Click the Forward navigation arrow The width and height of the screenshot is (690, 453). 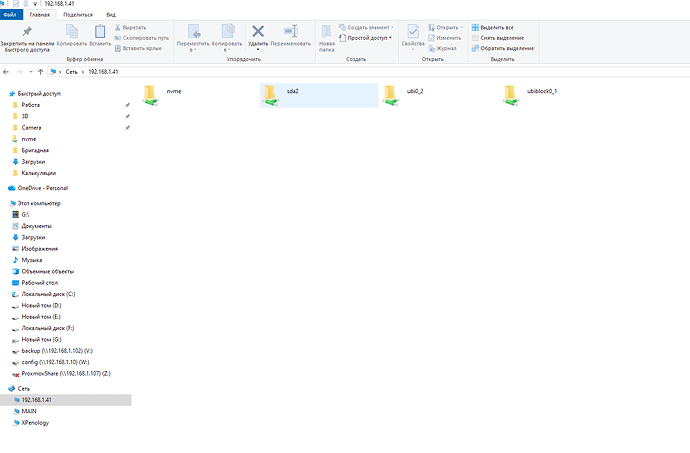tap(19, 71)
